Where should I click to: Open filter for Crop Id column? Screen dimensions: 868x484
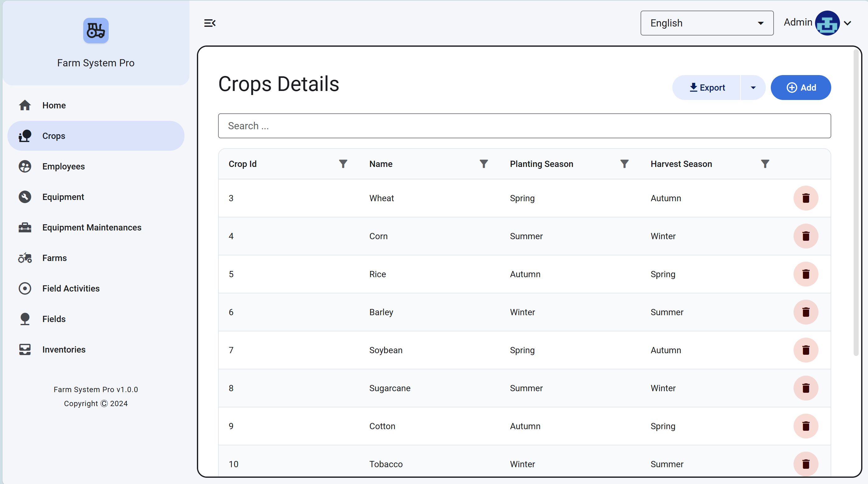[x=343, y=164]
